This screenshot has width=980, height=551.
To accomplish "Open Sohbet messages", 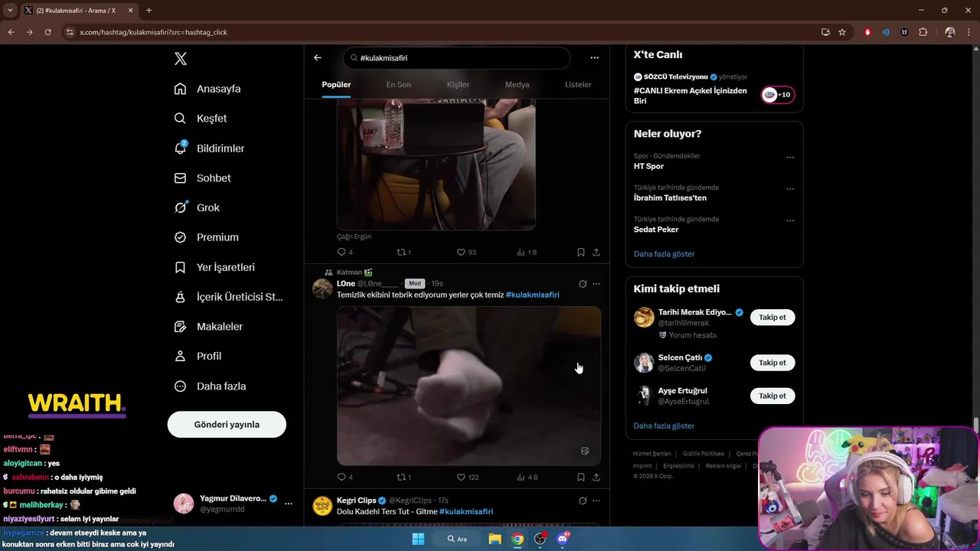I will click(202, 178).
